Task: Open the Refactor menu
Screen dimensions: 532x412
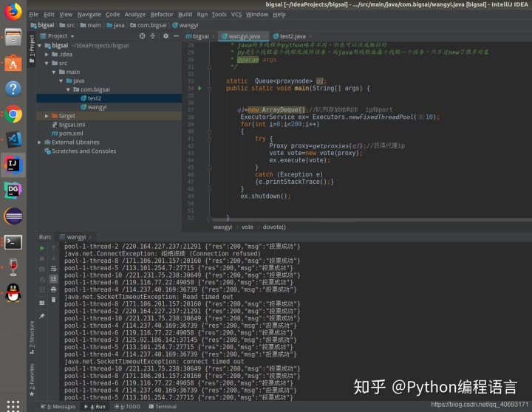Action: (162, 14)
